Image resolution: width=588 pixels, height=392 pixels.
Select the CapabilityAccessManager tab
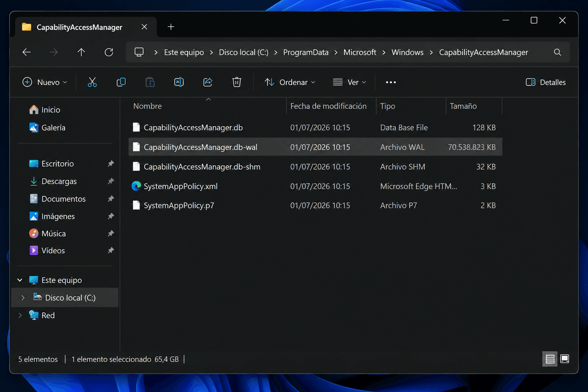[x=85, y=27]
